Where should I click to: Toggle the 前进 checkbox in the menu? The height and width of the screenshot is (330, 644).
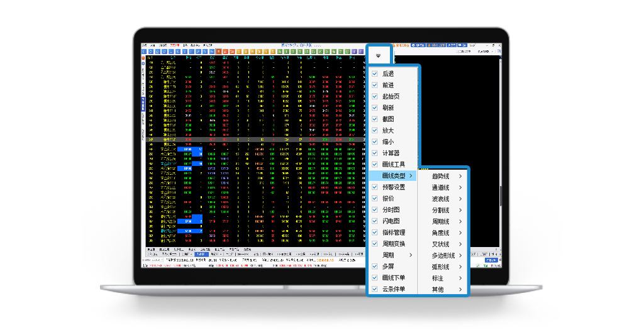pos(375,85)
